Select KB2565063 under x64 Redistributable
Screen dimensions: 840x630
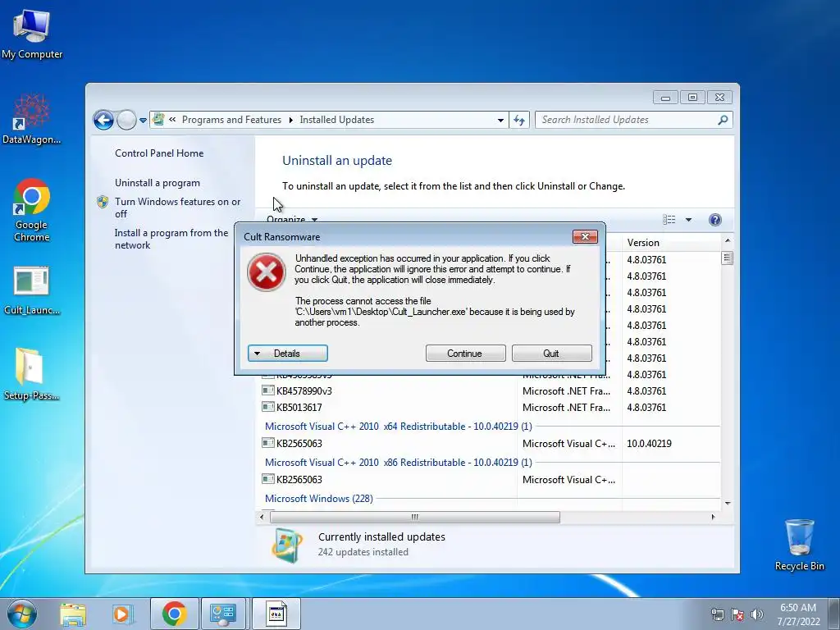(x=299, y=443)
